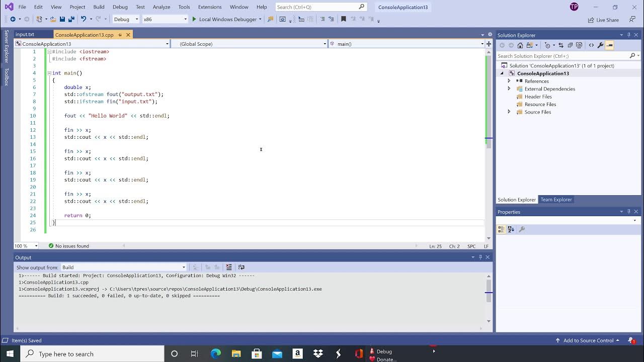Image resolution: width=644 pixels, height=362 pixels.
Task: Click the Search Solution Explorer field
Action: (x=569, y=56)
